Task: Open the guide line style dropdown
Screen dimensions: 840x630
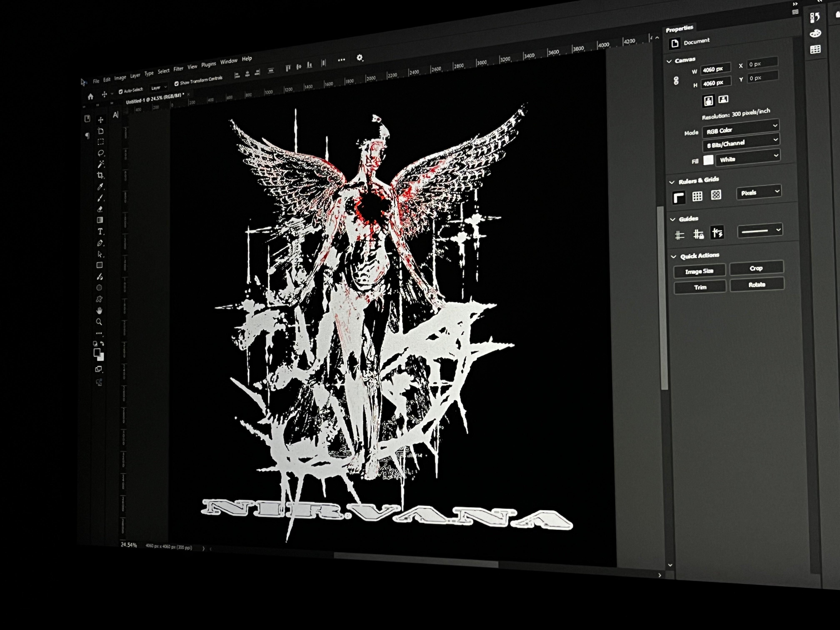Action: point(760,230)
